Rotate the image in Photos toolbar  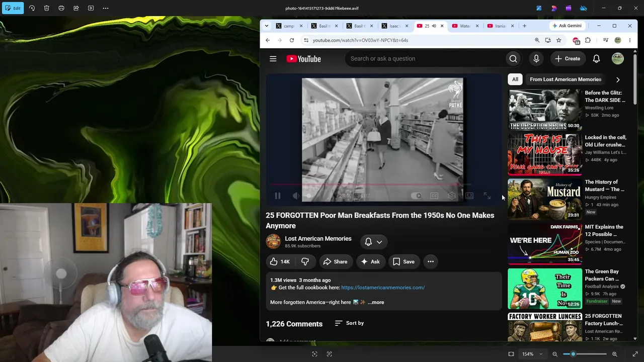click(x=32, y=8)
